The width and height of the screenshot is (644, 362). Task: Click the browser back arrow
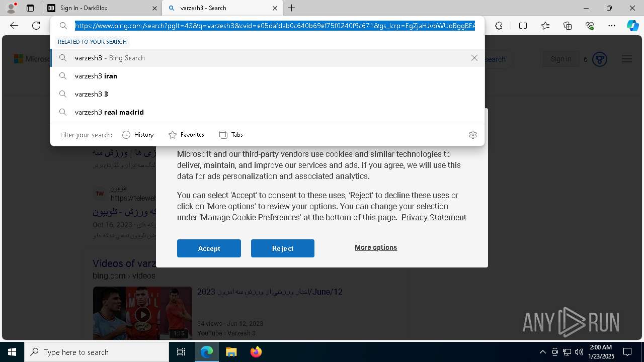point(14,26)
